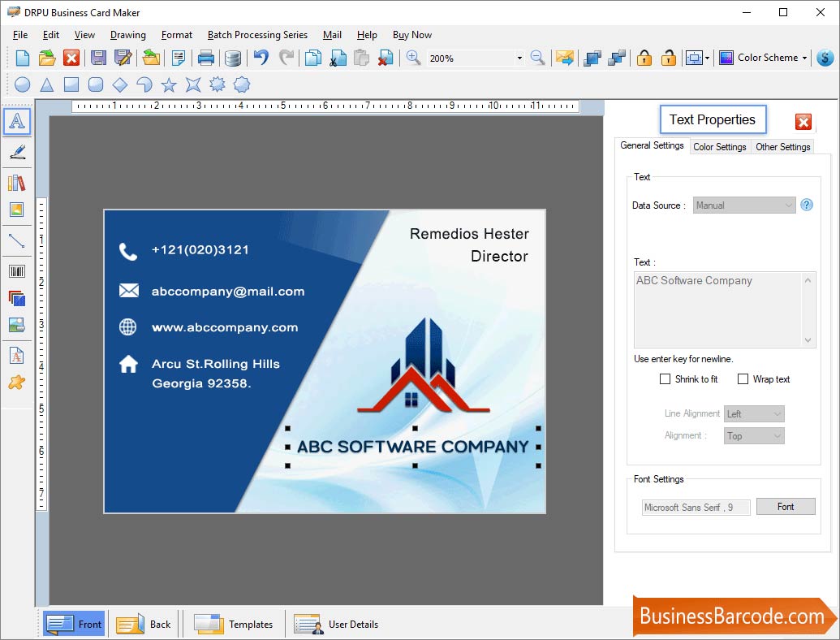Viewport: 840px width, 640px height.
Task: Draw an ellipse using the circle shape
Action: [x=23, y=84]
